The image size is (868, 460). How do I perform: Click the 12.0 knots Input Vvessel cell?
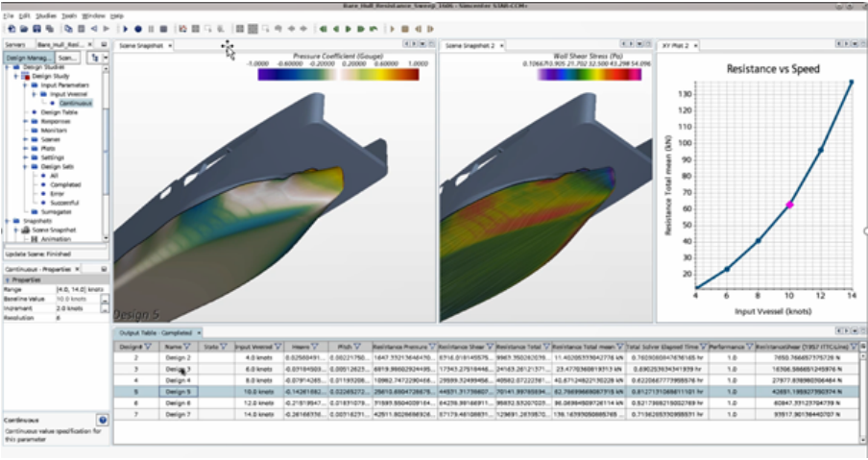[259, 403]
